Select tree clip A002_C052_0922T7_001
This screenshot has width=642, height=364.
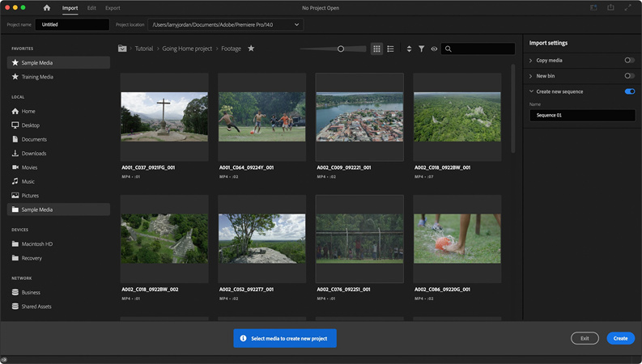coord(262,239)
